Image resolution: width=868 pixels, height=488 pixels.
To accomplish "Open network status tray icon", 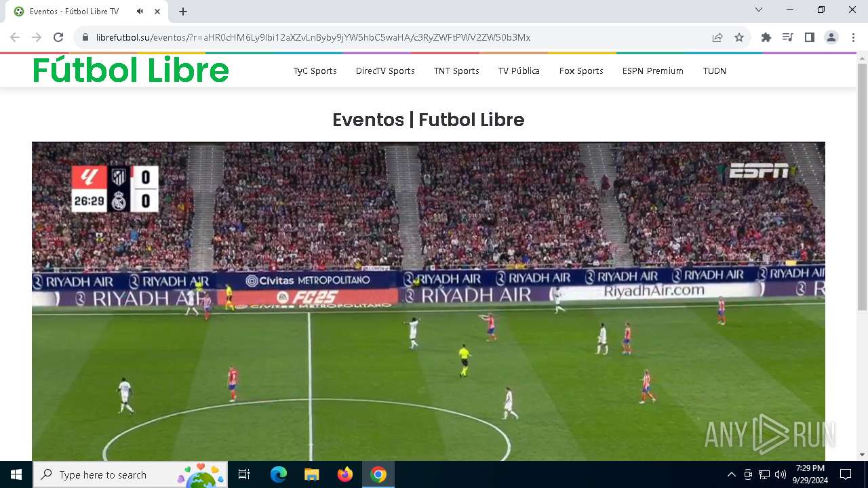I will (x=764, y=474).
